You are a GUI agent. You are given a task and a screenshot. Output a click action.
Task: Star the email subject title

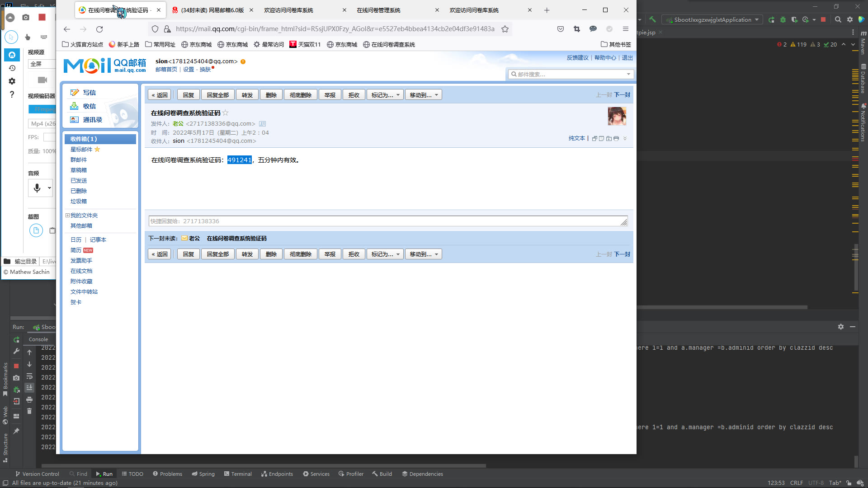(x=226, y=113)
